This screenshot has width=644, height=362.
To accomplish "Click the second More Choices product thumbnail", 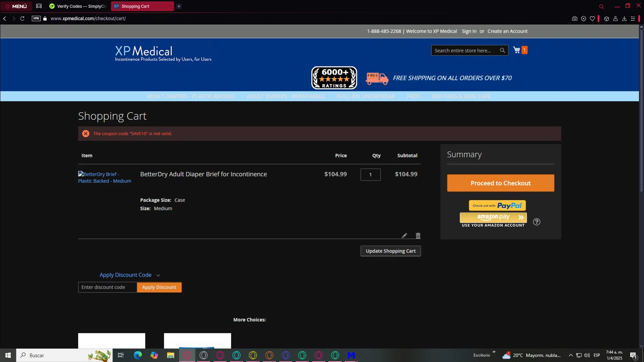I will (x=197, y=341).
